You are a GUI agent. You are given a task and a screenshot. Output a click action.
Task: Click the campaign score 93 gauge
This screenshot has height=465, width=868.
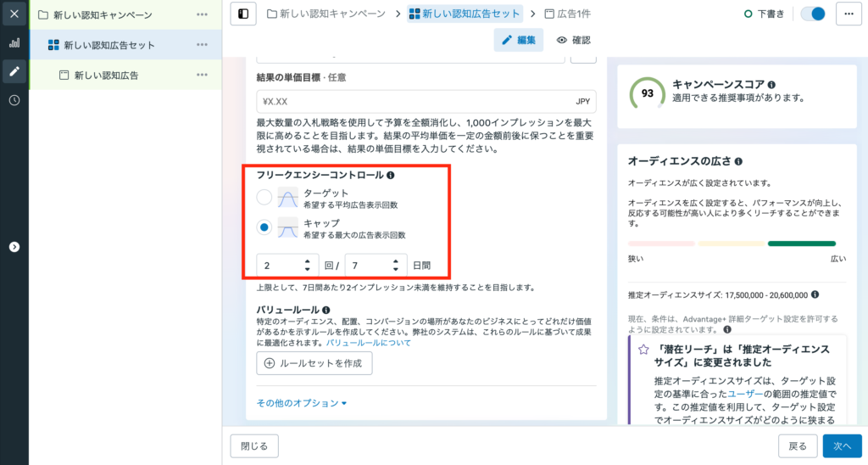pyautogui.click(x=647, y=93)
